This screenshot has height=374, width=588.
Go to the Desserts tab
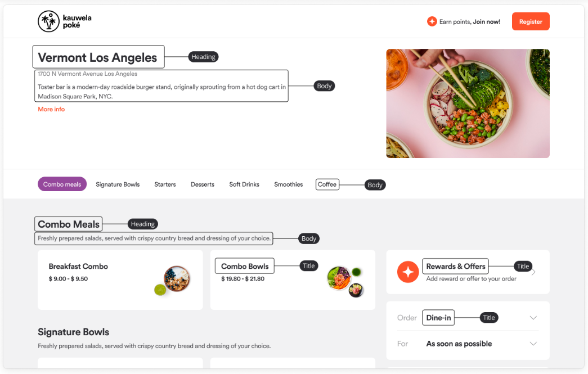point(203,184)
